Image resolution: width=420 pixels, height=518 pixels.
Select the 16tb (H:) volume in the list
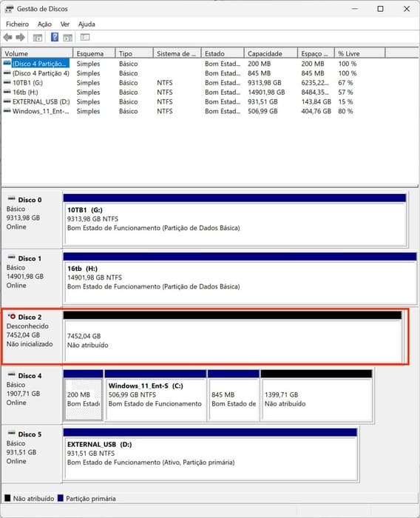click(25, 92)
